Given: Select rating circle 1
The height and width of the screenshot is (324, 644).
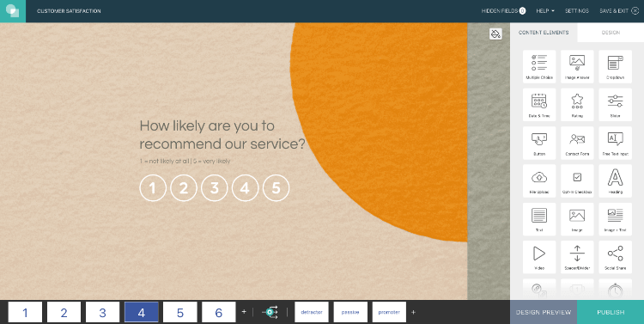Looking at the screenshot, I should click(153, 188).
